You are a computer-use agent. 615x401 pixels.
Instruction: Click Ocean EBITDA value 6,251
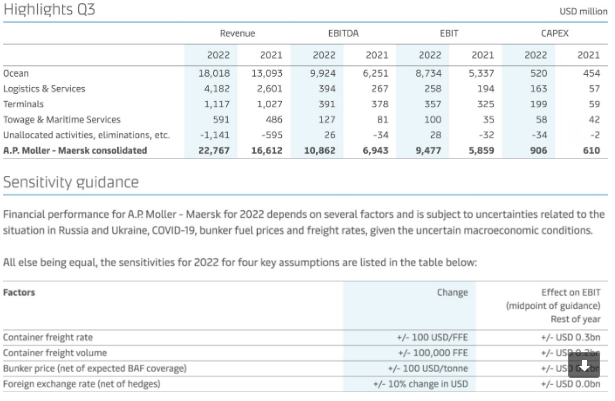pos(375,73)
